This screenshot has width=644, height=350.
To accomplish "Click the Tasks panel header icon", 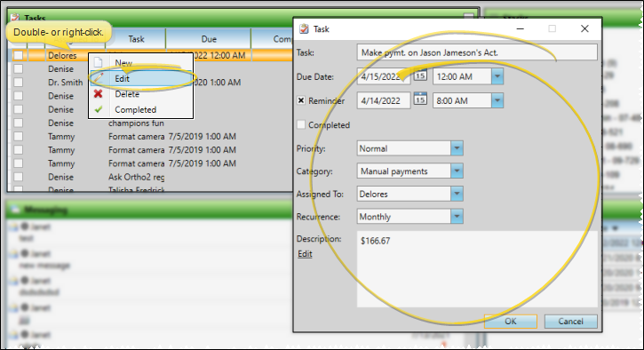I will 15,18.
